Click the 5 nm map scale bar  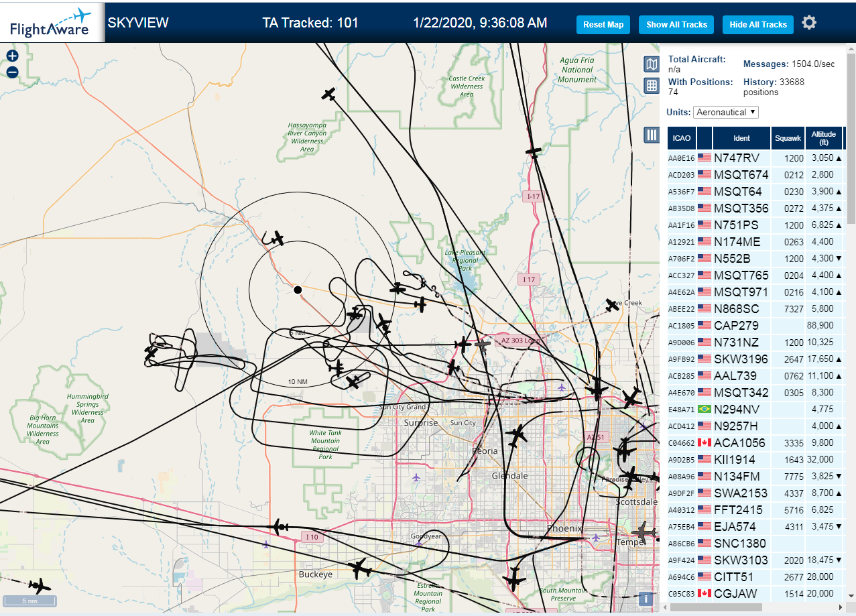pos(29,601)
